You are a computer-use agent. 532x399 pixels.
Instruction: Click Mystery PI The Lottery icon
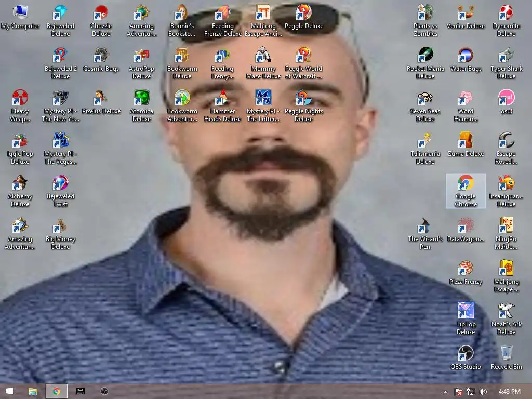(263, 106)
